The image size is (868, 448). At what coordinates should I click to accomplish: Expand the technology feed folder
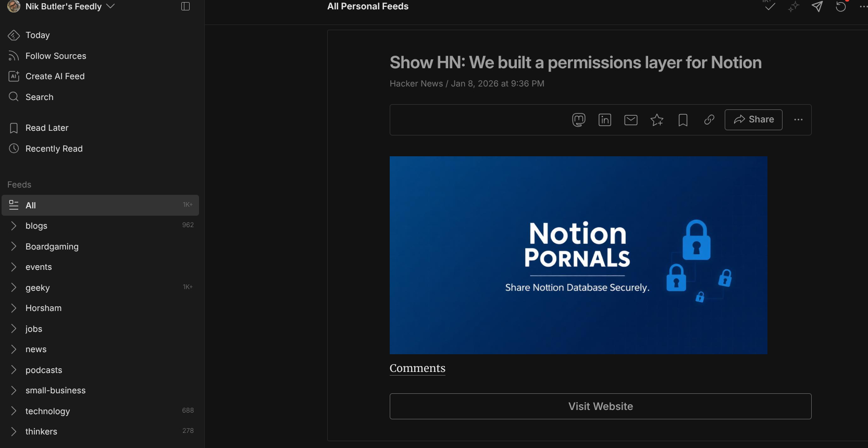14,411
